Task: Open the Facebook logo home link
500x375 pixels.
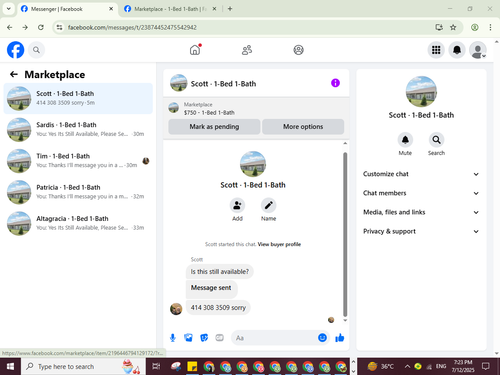Action: pos(16,50)
